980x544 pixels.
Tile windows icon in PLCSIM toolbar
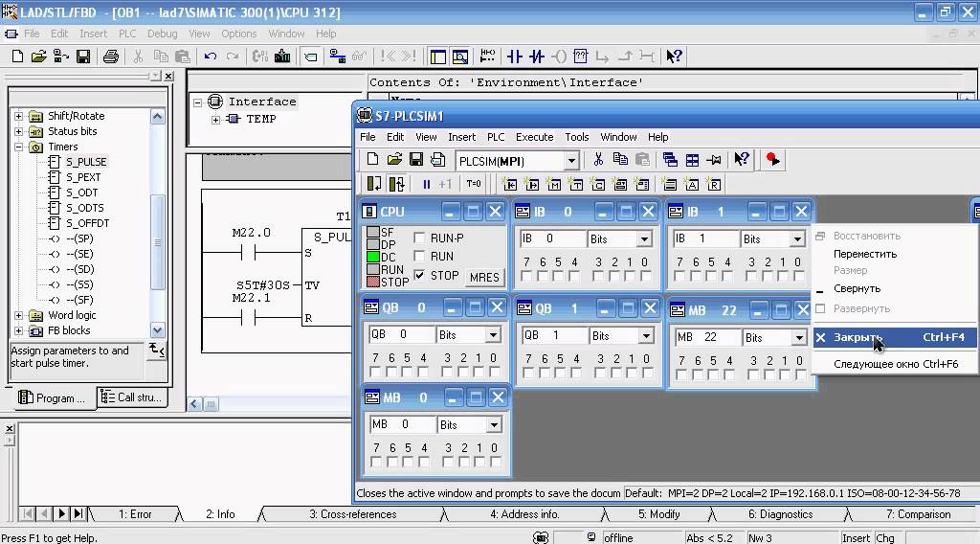pos(692,160)
